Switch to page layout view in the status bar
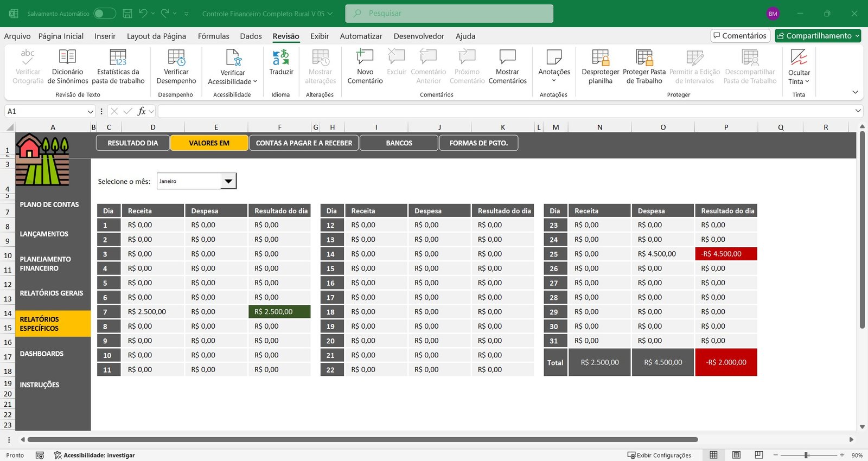Screen dimensions: 868x461 pos(736,455)
